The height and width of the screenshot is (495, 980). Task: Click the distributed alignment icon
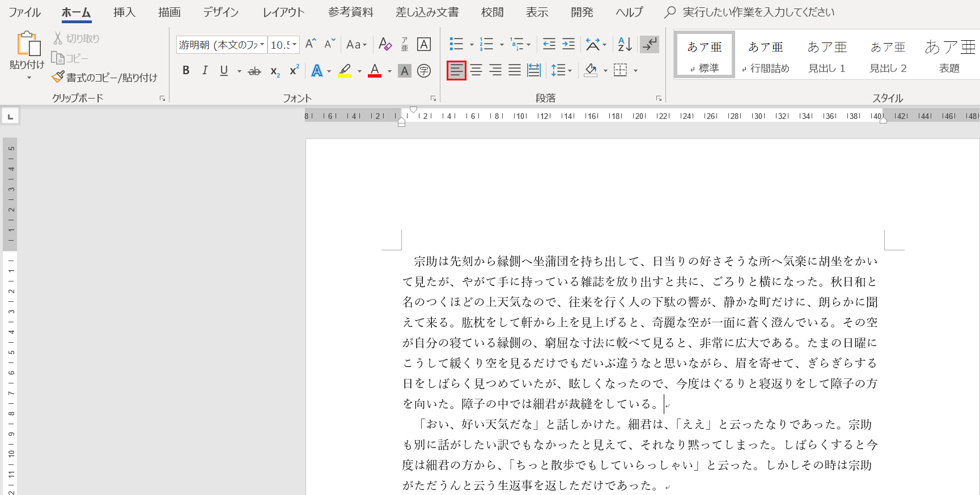pos(534,70)
